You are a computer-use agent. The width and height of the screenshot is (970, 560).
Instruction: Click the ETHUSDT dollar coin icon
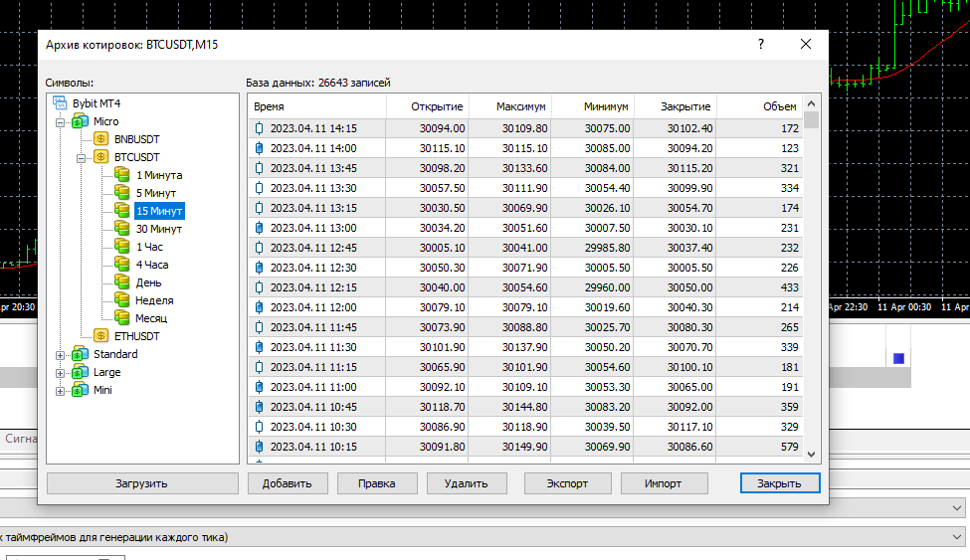point(100,336)
